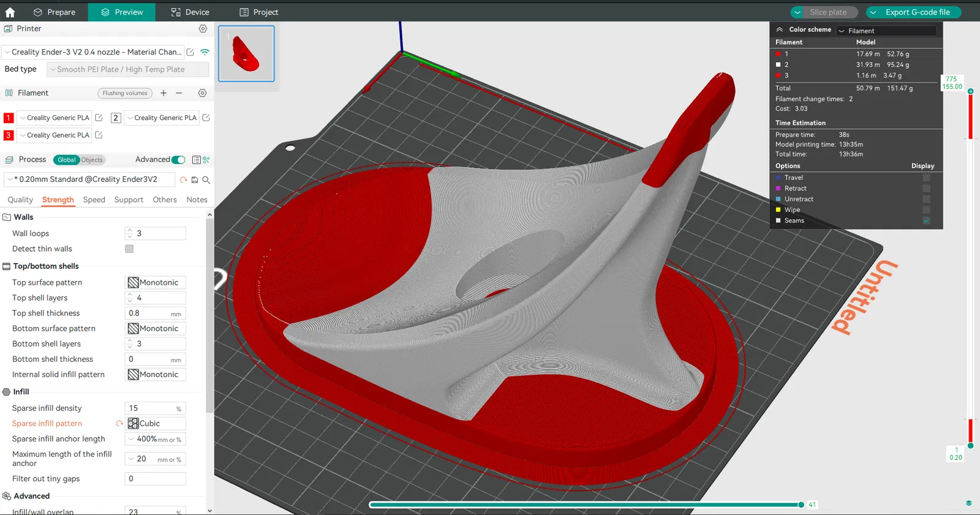Open Top surface pattern dropdown
The width and height of the screenshot is (980, 515).
click(x=156, y=282)
